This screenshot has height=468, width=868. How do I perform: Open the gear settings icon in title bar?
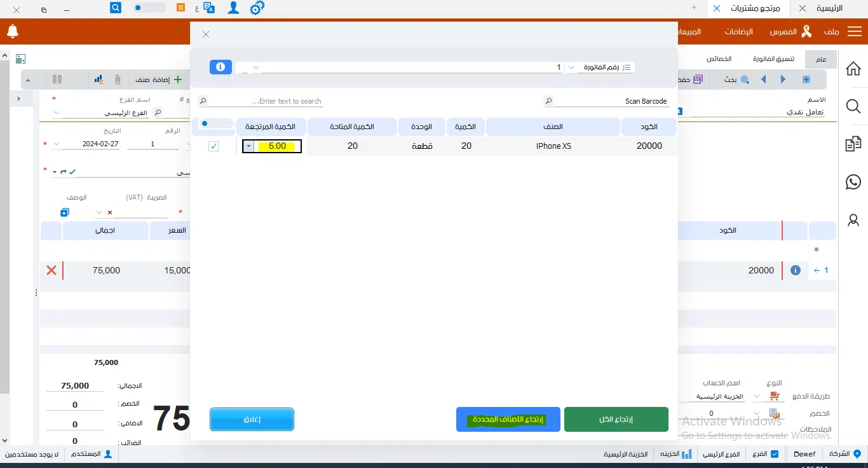pyautogui.click(x=257, y=8)
